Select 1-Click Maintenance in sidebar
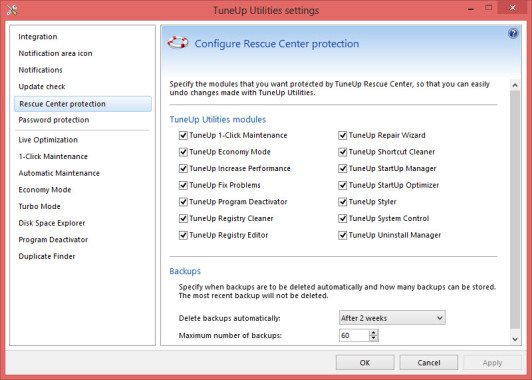 point(53,156)
